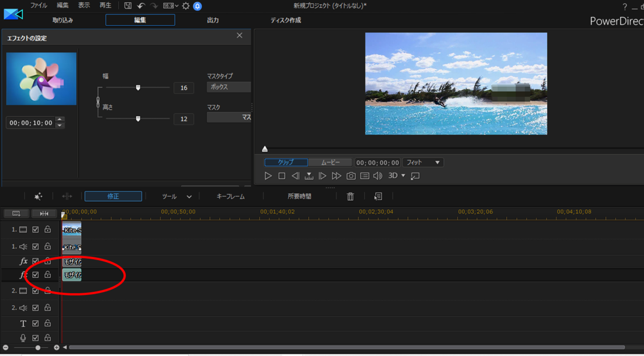644x356 pixels.
Task: Click the 幅 slider handle
Action: (138, 87)
